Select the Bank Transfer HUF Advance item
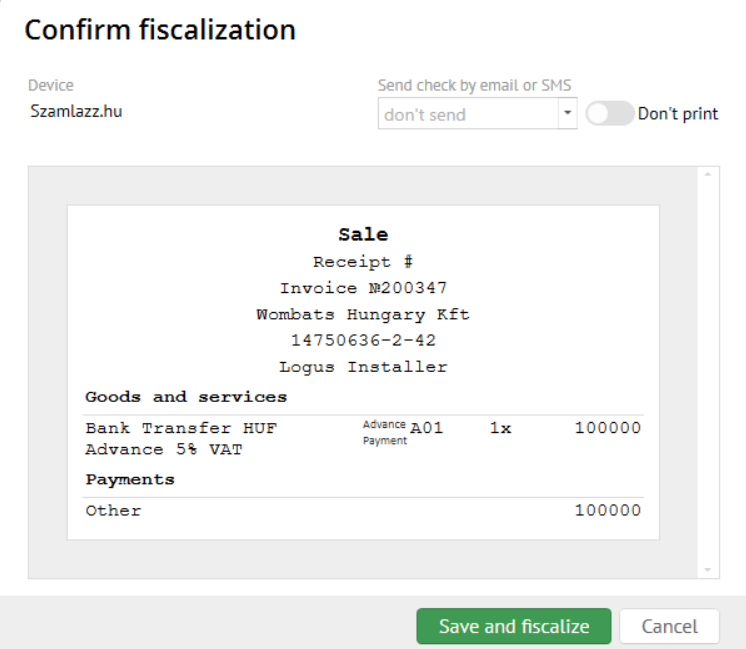Image resolution: width=746 pixels, height=649 pixels. (x=181, y=438)
